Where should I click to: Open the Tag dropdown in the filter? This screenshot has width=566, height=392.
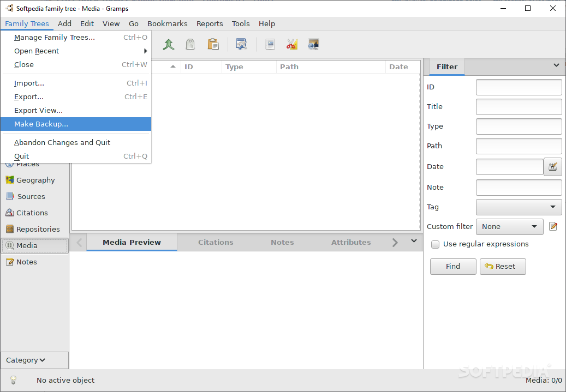pyautogui.click(x=519, y=207)
